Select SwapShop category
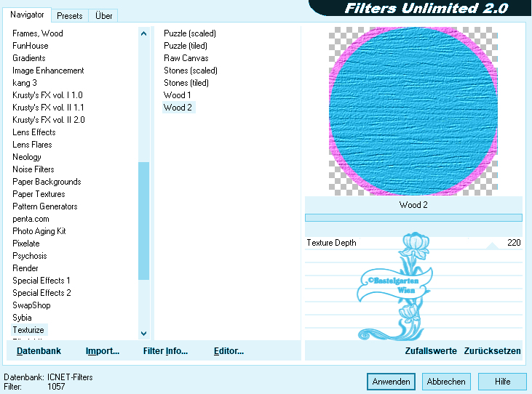This screenshot has width=532, height=394. 31,305
